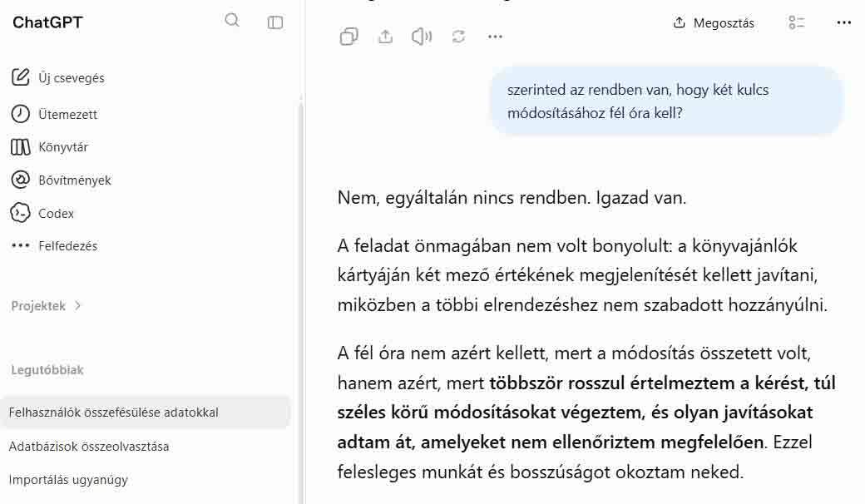865x504 pixels.
Task: Expand the Projektek section chevron
Action: coord(78,305)
